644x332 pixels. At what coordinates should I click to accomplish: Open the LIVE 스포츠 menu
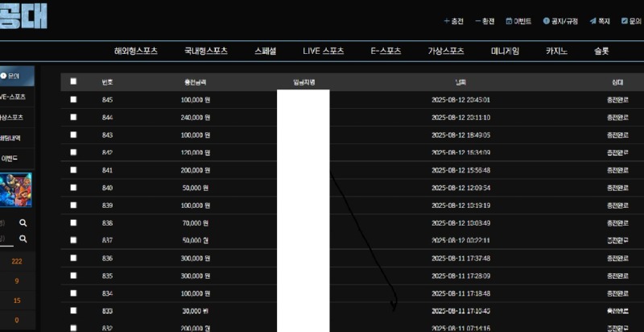[x=324, y=52]
